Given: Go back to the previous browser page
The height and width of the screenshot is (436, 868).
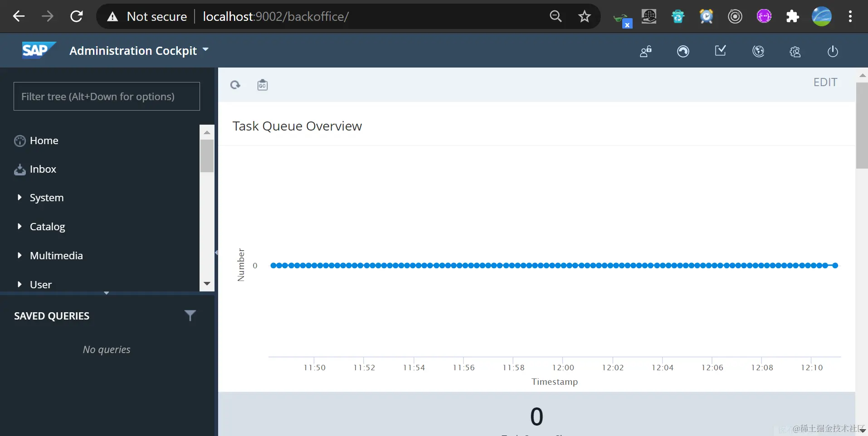Looking at the screenshot, I should pos(19,17).
